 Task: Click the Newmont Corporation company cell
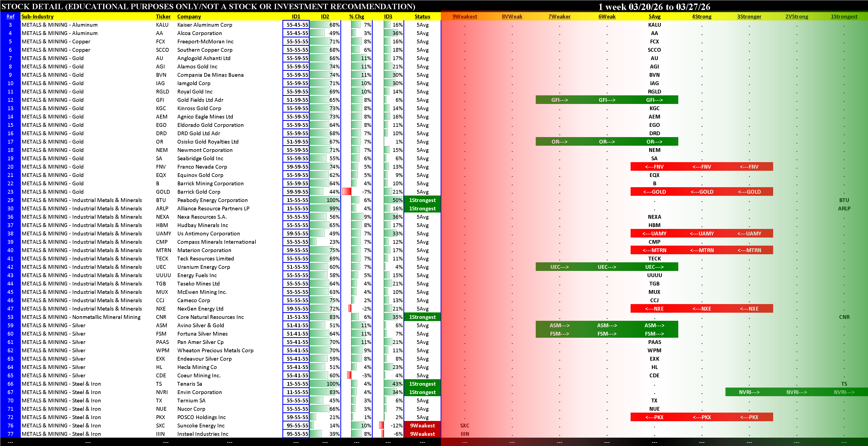tap(205, 150)
